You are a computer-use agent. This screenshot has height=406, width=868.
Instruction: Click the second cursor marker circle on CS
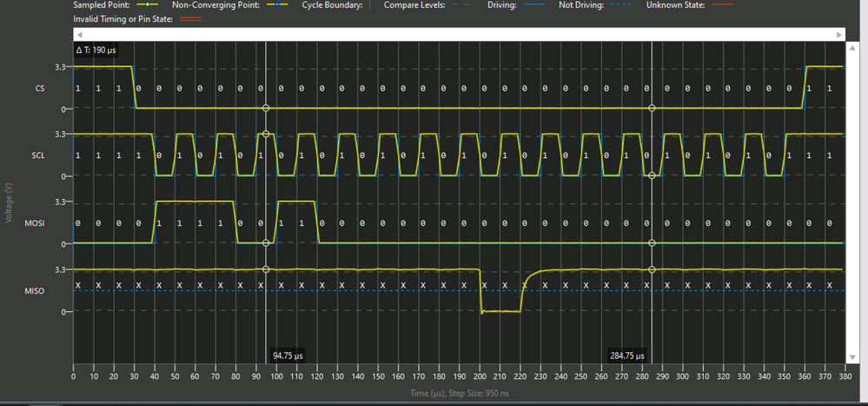[x=653, y=109]
